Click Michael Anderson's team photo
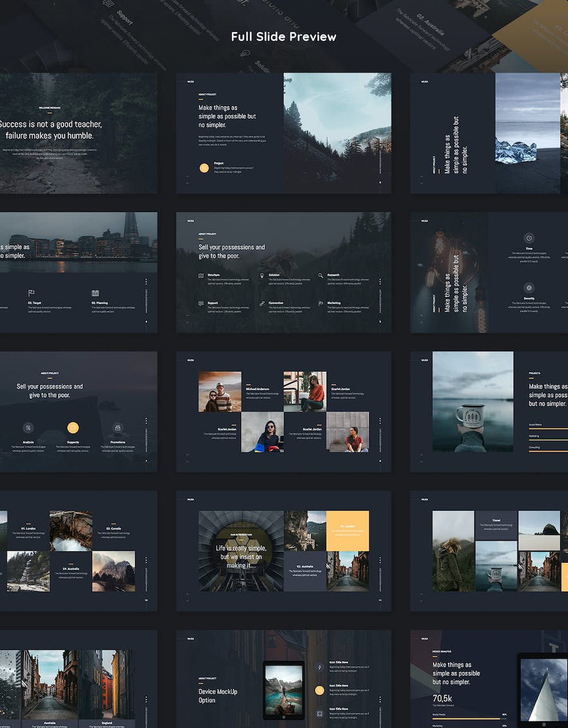 [220, 392]
